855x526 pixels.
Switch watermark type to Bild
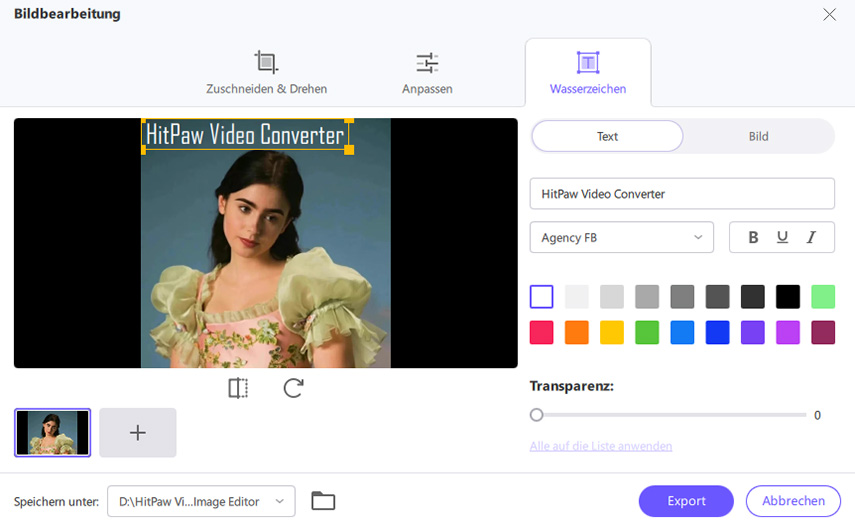(x=758, y=136)
